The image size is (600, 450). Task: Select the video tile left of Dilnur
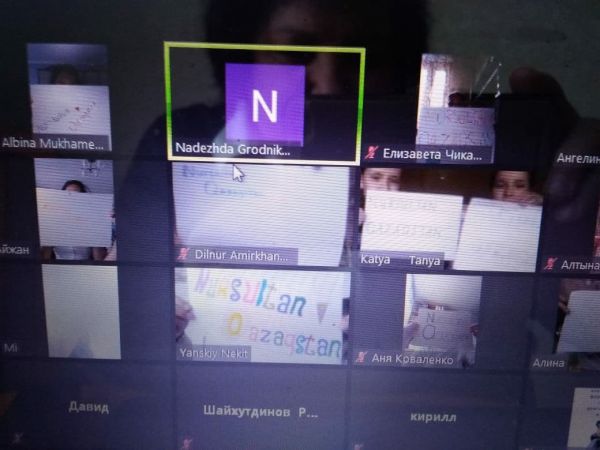(x=74, y=210)
